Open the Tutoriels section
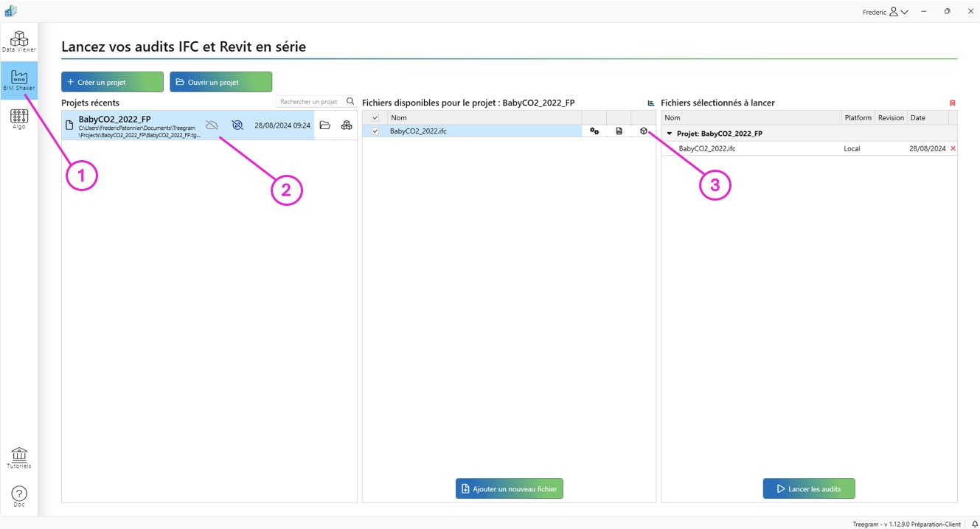 click(x=19, y=457)
